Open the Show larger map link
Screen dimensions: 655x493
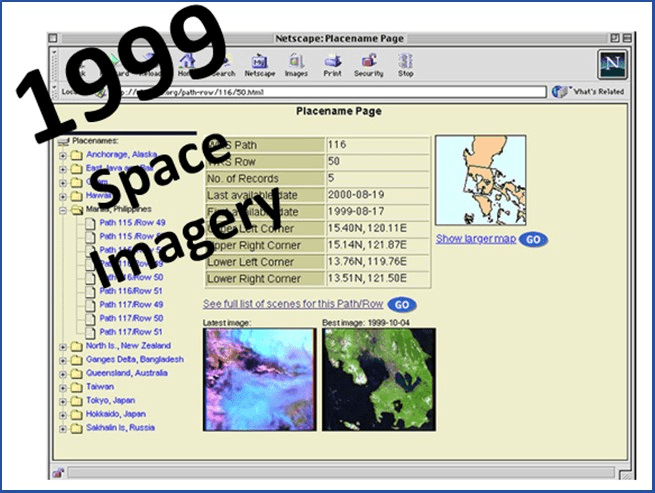[476, 240]
